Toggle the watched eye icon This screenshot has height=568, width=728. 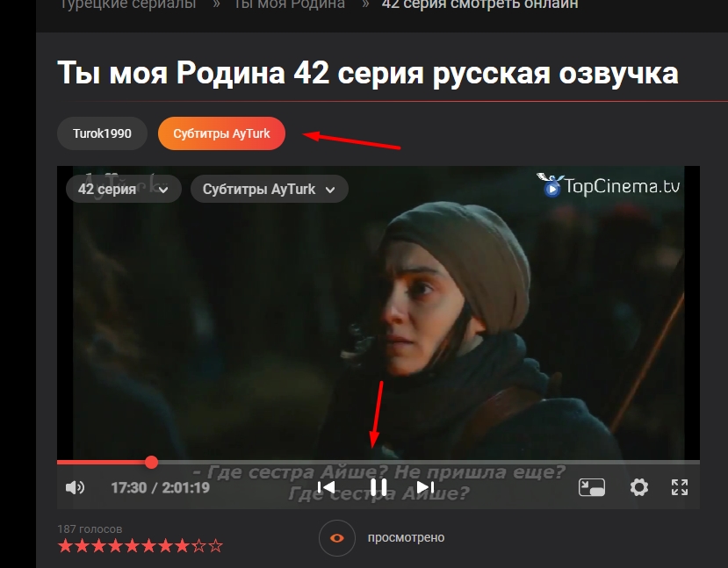(x=336, y=538)
